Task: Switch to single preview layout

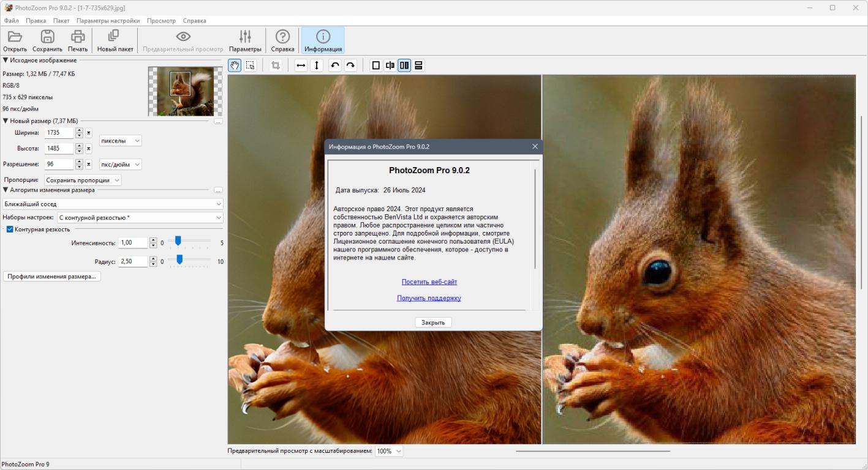Action: click(376, 65)
